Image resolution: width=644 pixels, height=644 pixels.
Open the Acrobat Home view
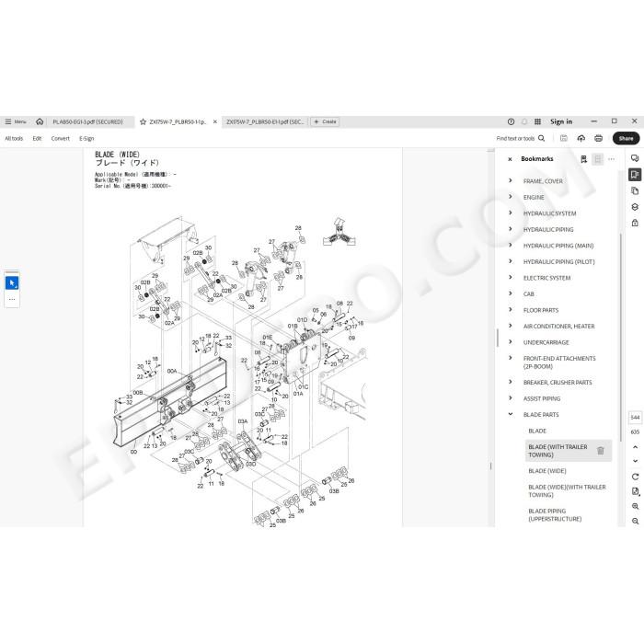(x=40, y=121)
